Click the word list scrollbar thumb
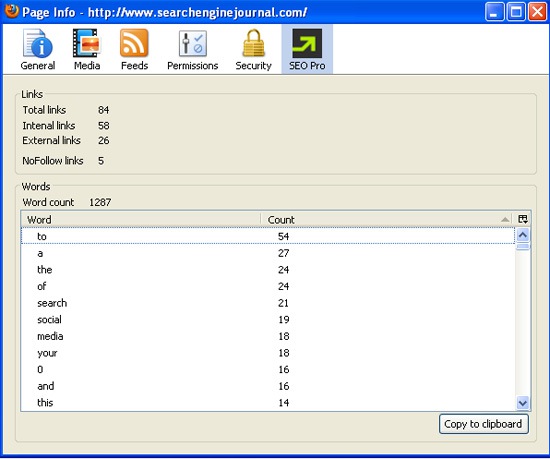The image size is (550, 459). pos(523,247)
